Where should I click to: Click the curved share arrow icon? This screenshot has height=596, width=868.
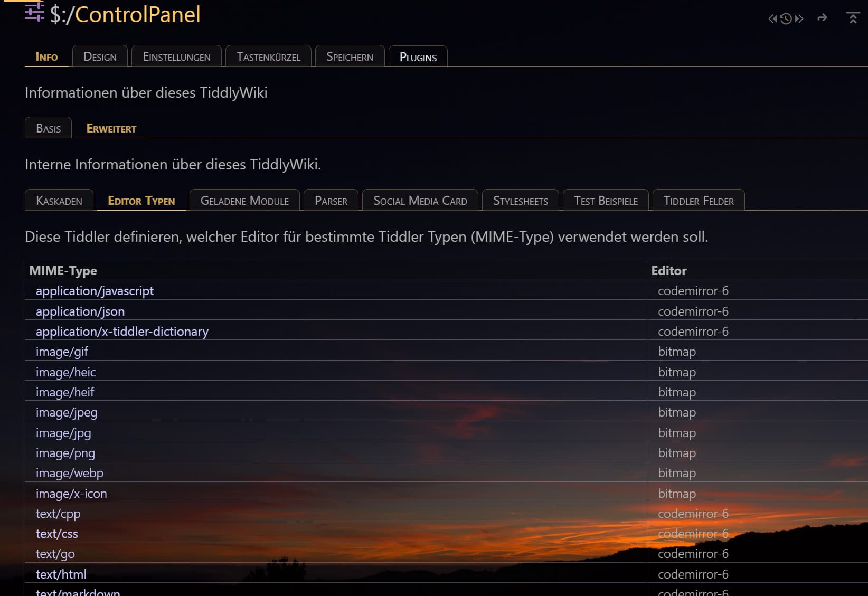[822, 18]
